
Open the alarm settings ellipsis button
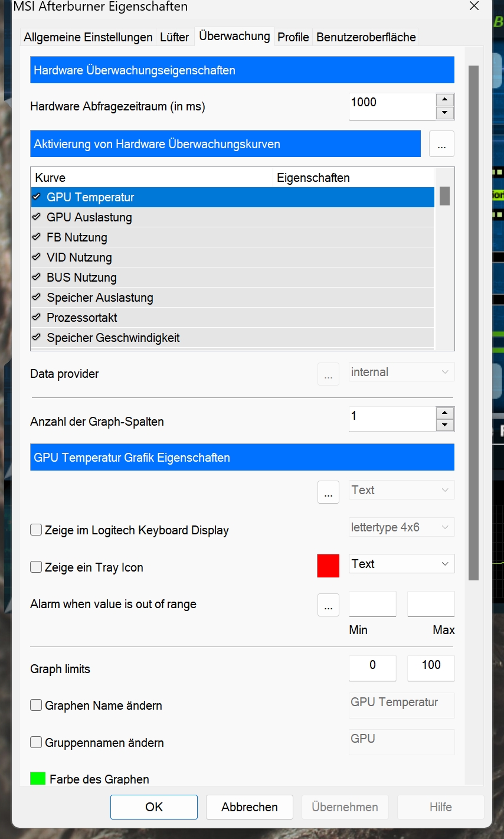point(328,605)
